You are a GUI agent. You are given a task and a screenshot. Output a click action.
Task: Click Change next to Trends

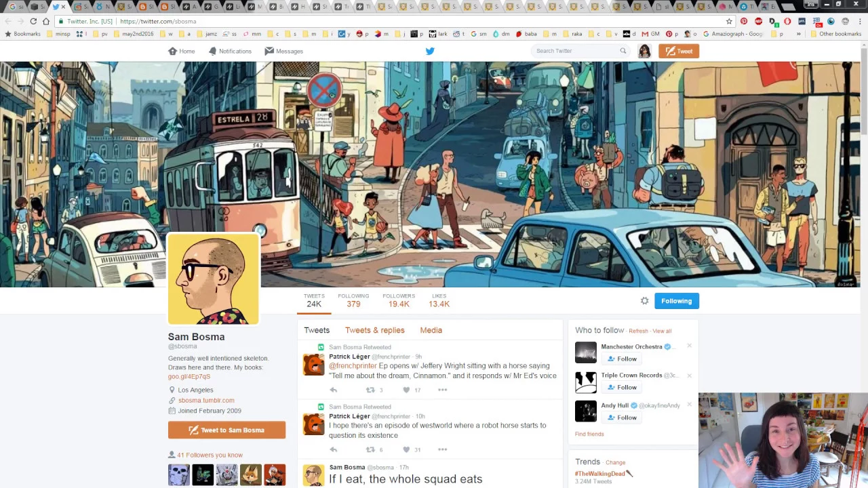point(615,462)
